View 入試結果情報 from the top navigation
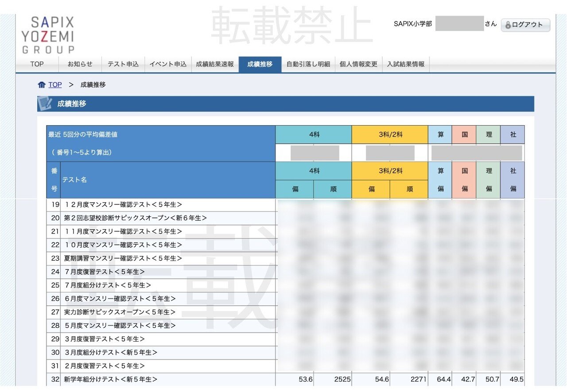The height and width of the screenshot is (392, 567). 406,64
